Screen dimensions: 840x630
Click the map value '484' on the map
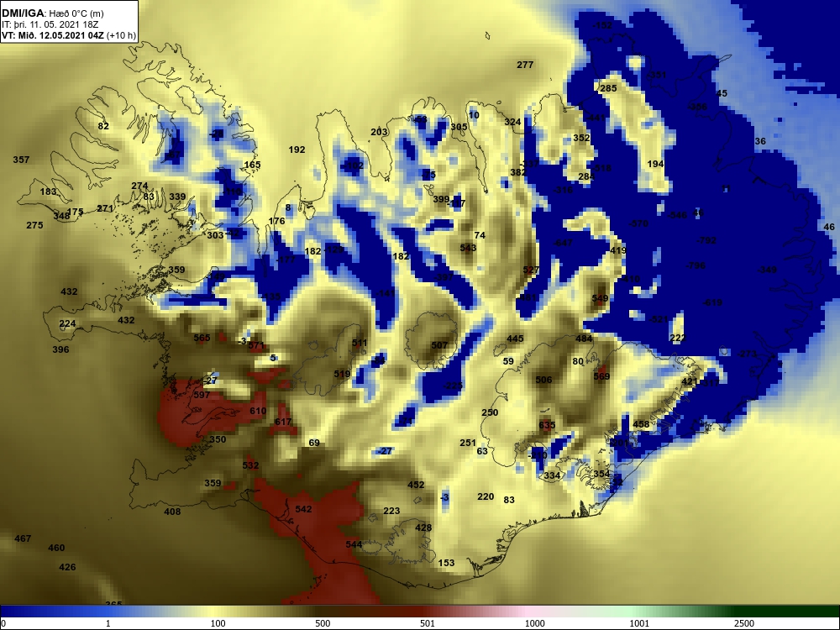tap(584, 339)
